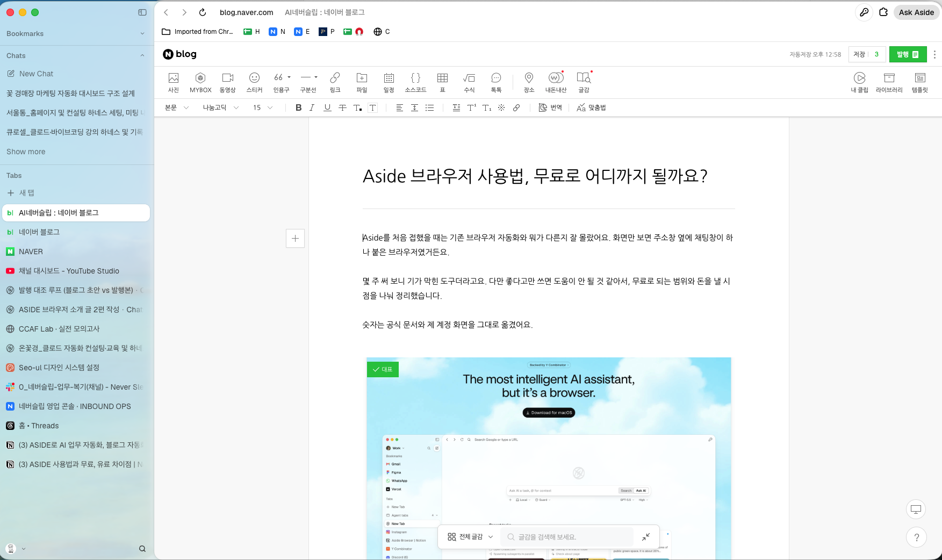The width and height of the screenshot is (942, 560).
Task: Insert a source code block (소스코드)
Action: (x=415, y=82)
